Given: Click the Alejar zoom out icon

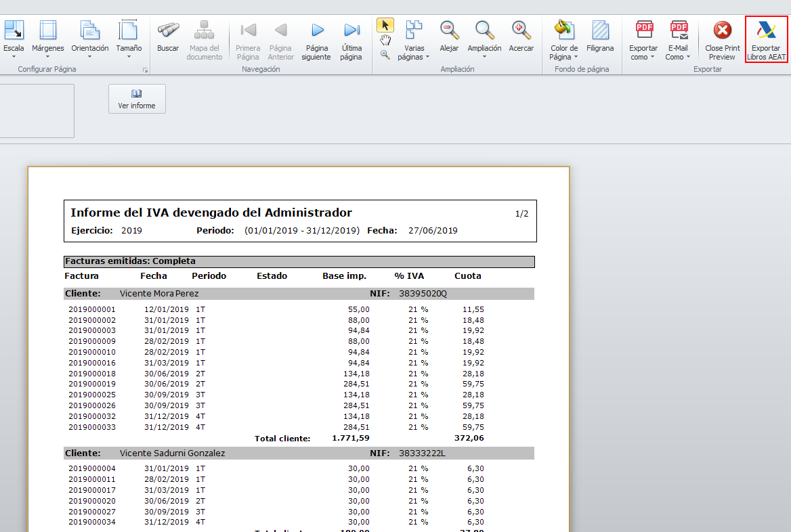Looking at the screenshot, I should click(449, 38).
